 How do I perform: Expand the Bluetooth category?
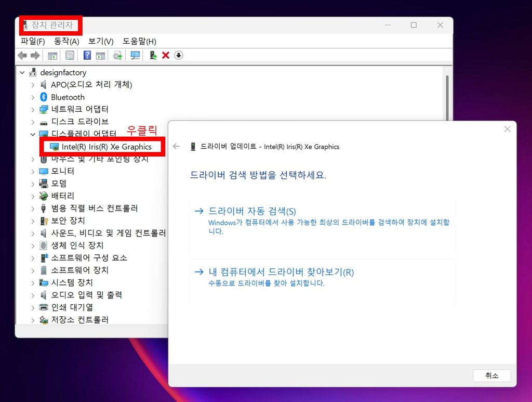(33, 97)
